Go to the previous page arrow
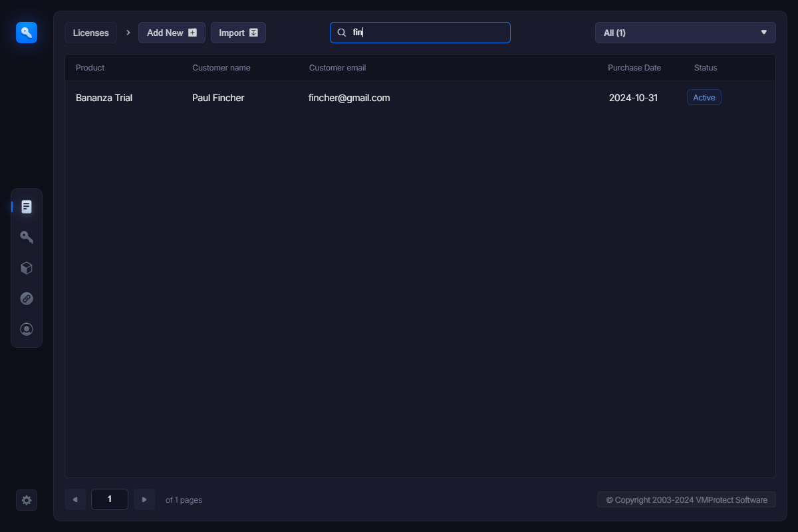Viewport: 798px width, 532px height. [75, 499]
